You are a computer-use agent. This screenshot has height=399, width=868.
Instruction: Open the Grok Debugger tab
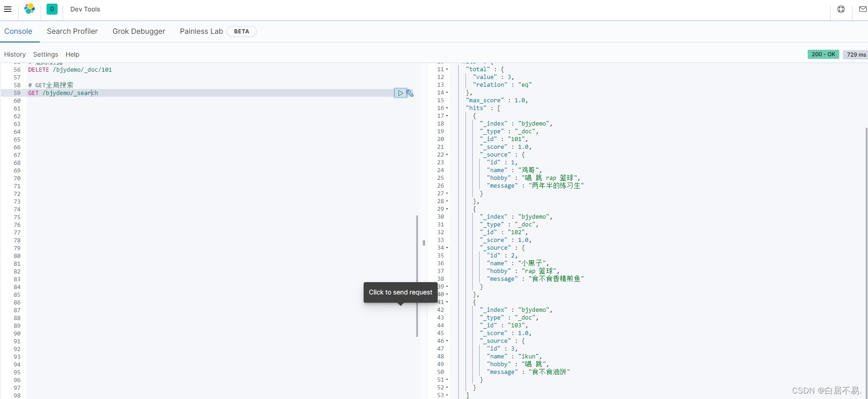tap(139, 31)
